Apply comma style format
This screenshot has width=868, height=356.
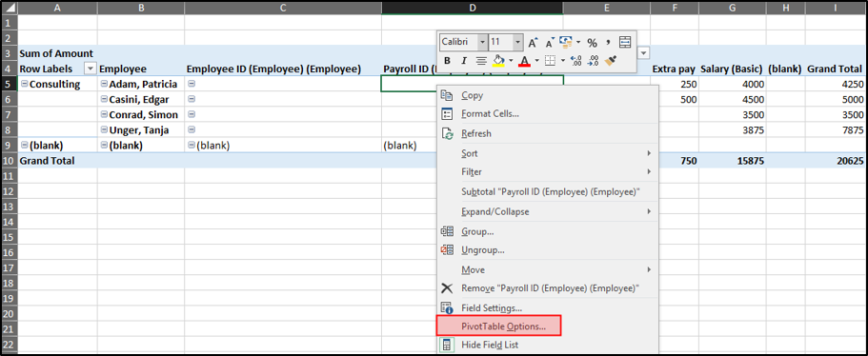click(x=608, y=42)
